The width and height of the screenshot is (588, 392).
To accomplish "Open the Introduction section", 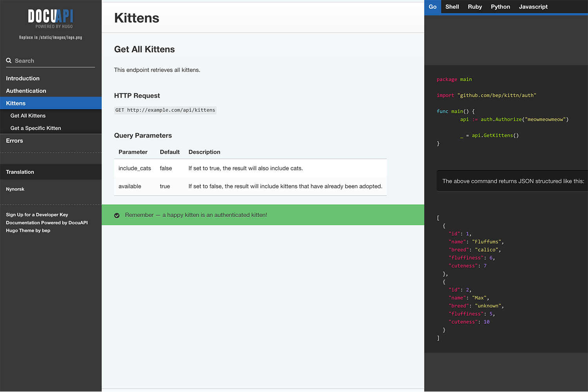I will point(23,78).
